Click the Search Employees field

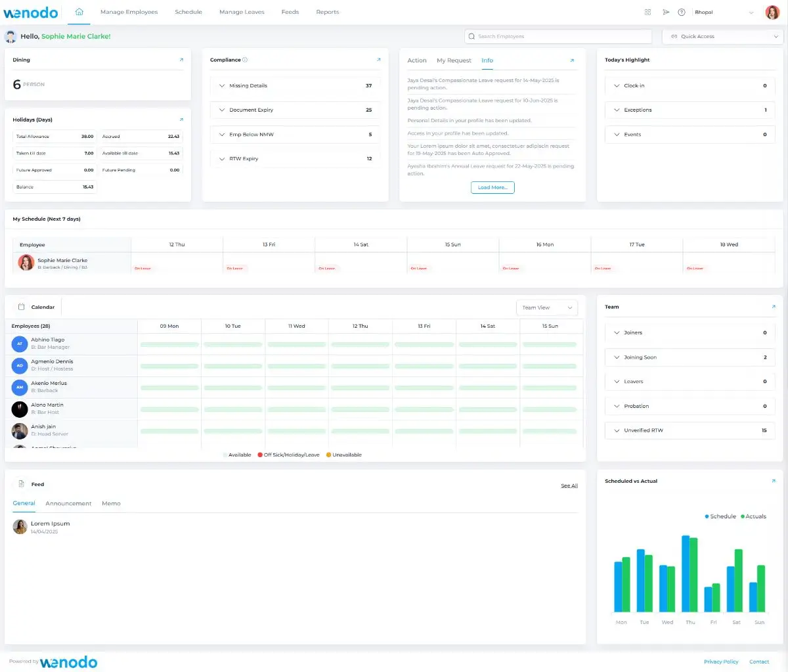click(x=558, y=37)
